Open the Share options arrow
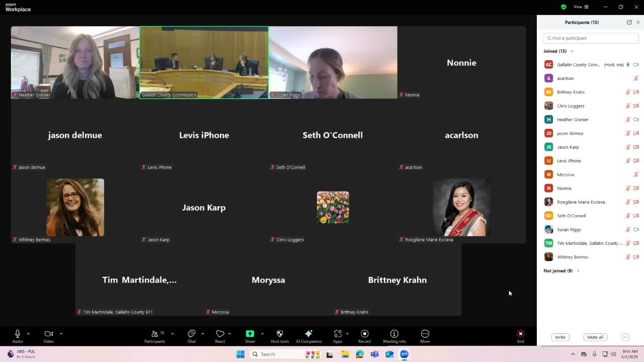Screen dimensions: 644x362 (262, 333)
